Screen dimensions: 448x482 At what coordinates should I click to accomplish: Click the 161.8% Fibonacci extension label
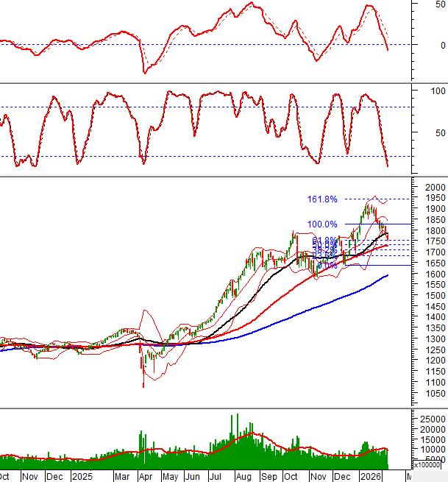pyautogui.click(x=322, y=199)
